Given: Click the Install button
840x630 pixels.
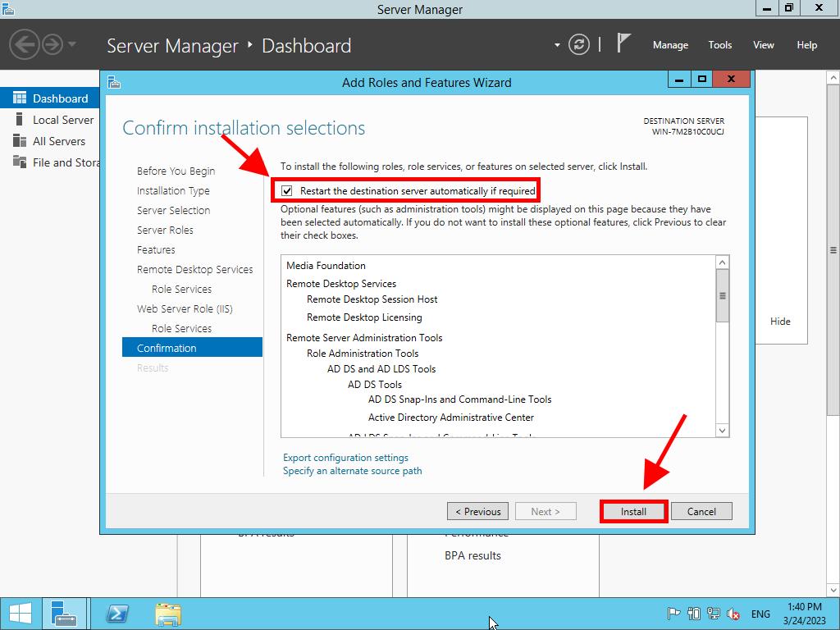Looking at the screenshot, I should (x=633, y=512).
